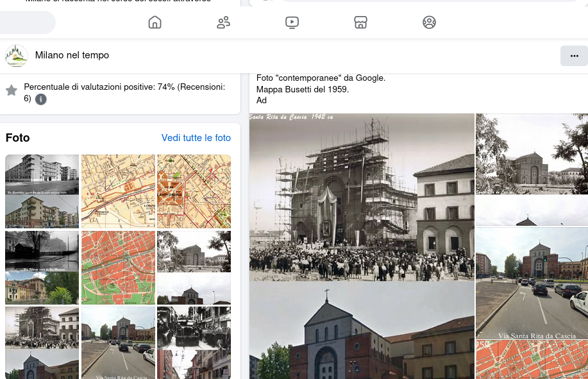Open Vedi tutte le foto link
This screenshot has height=379, width=588.
196,138
